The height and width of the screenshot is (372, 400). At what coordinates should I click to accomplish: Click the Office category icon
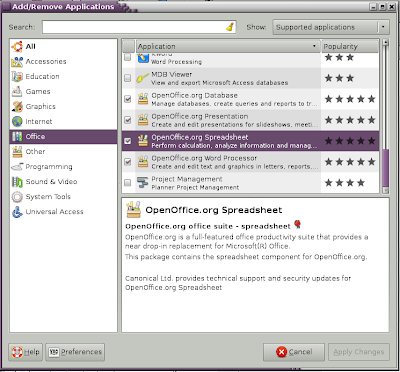tap(17, 137)
